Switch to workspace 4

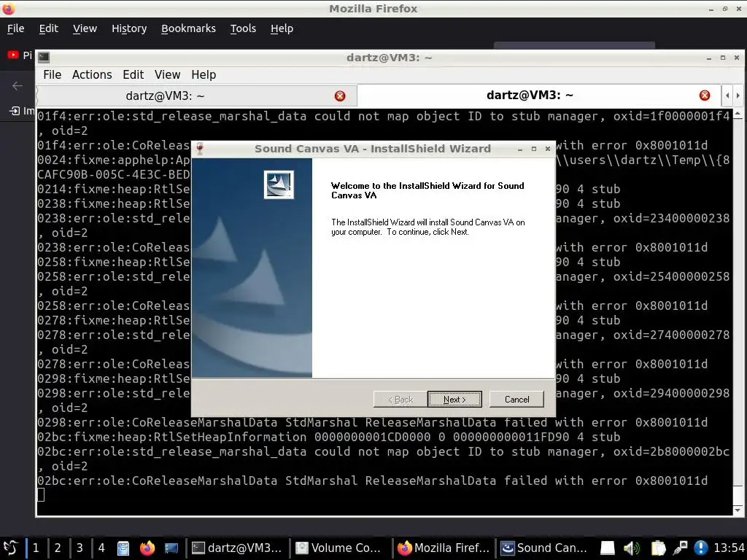pos(101,548)
